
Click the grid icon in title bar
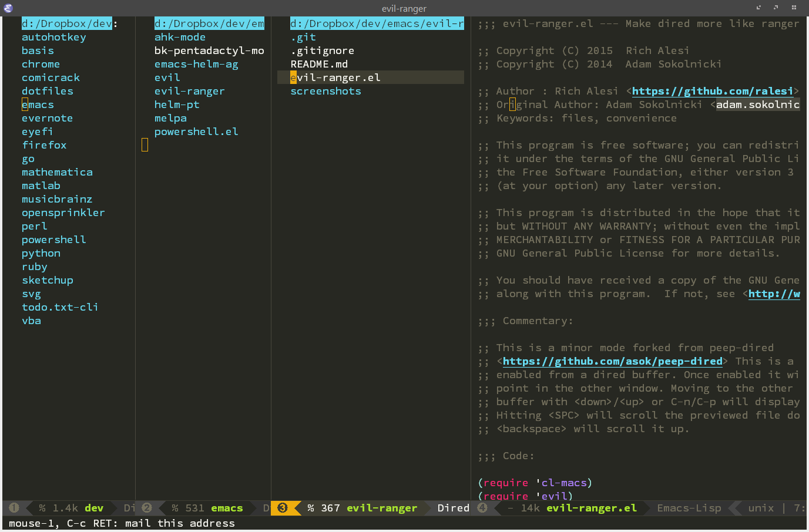(x=794, y=8)
